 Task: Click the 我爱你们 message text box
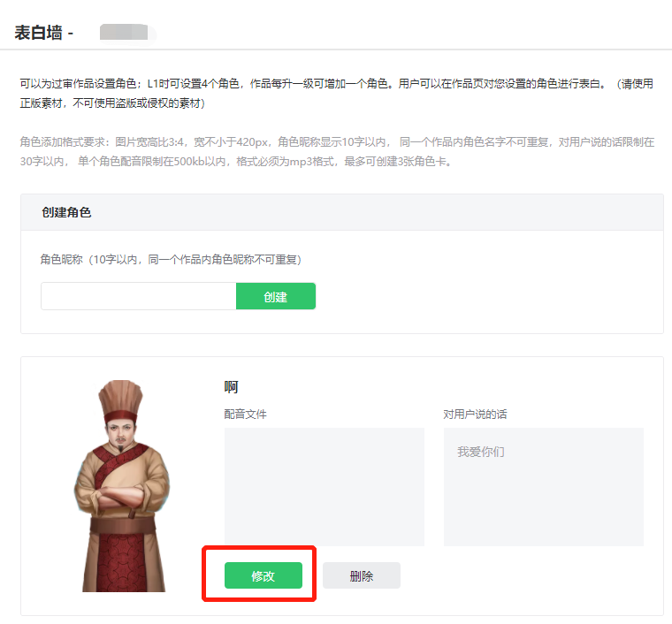pos(543,486)
